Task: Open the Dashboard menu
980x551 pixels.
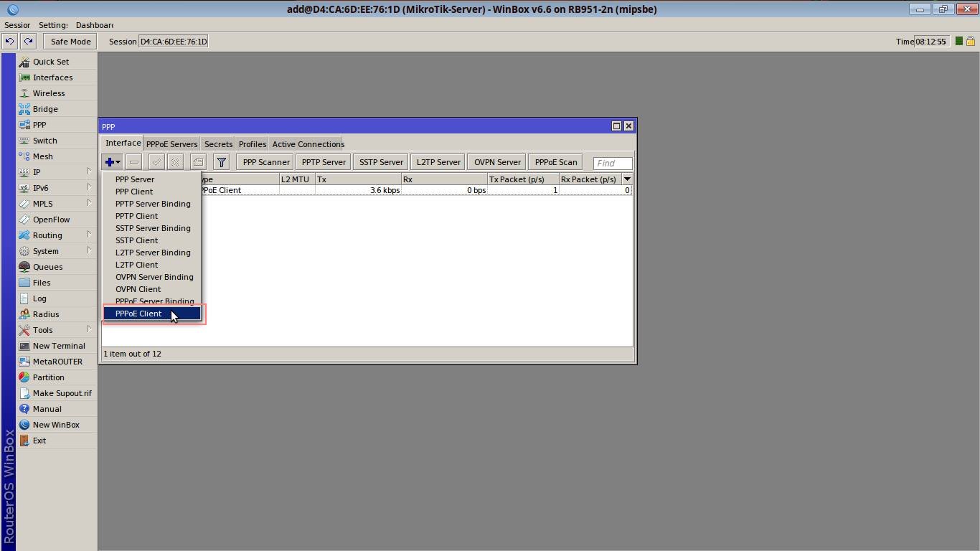Action: [95, 25]
